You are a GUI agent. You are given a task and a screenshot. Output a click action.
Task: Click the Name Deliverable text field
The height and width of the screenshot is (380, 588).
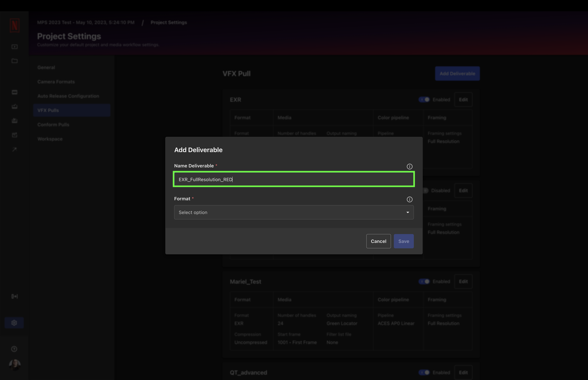coord(294,179)
